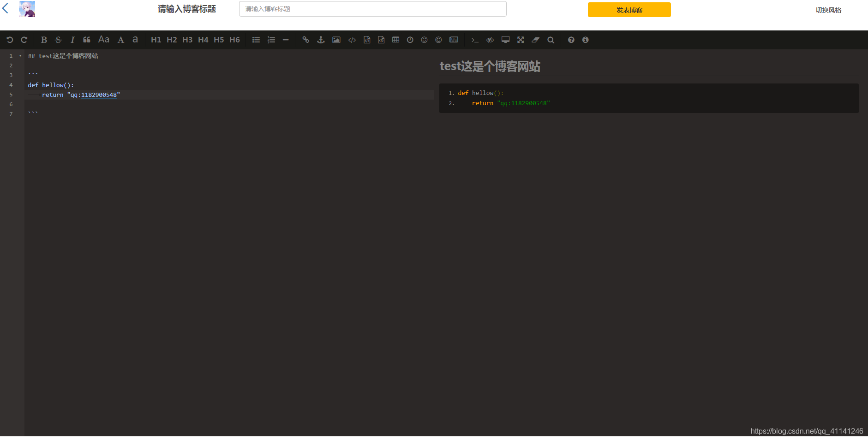Apply strikethrough formatting

[x=58, y=40]
